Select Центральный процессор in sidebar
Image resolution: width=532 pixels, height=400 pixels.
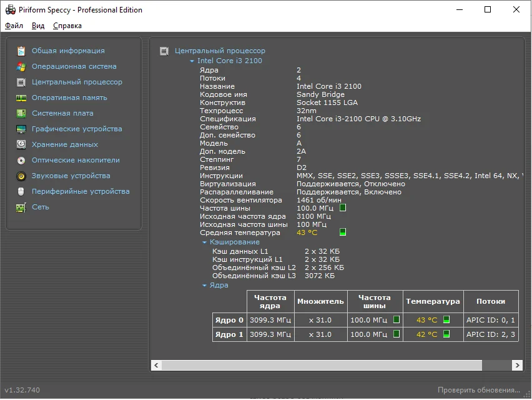(77, 82)
